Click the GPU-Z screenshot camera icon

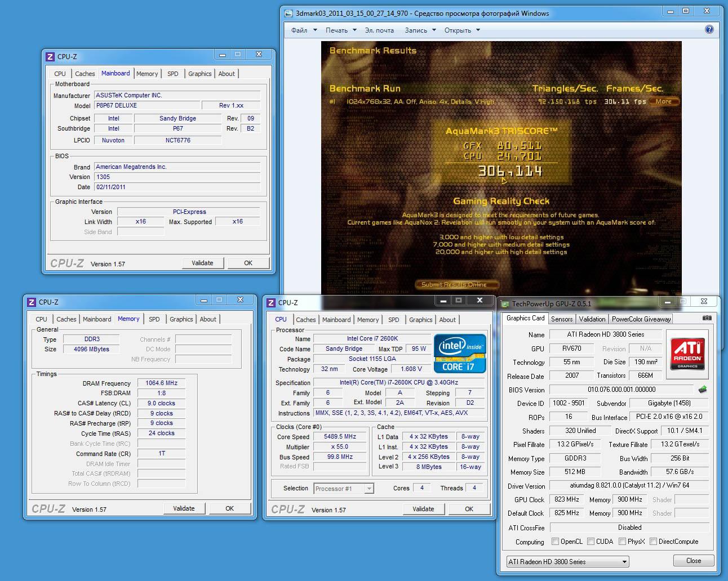(x=707, y=318)
